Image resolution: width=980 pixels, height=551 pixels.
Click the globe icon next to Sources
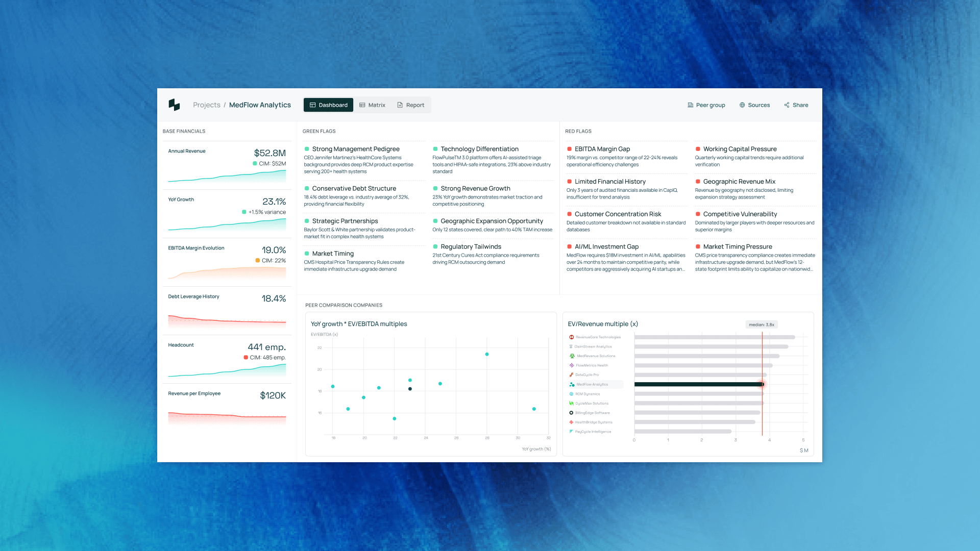click(742, 105)
